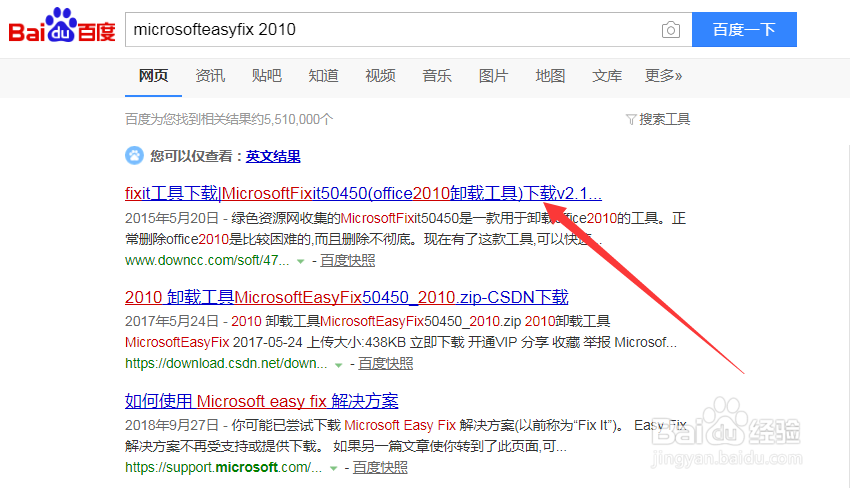This screenshot has width=850, height=488.
Task: Click the search box containing microsofteasyfix 2010
Action: coord(408,29)
